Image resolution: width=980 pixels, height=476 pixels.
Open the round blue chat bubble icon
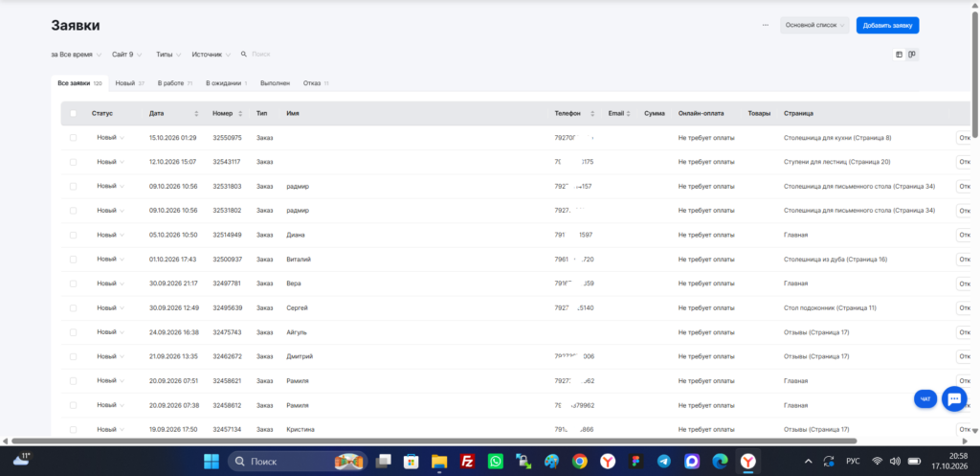tap(954, 398)
